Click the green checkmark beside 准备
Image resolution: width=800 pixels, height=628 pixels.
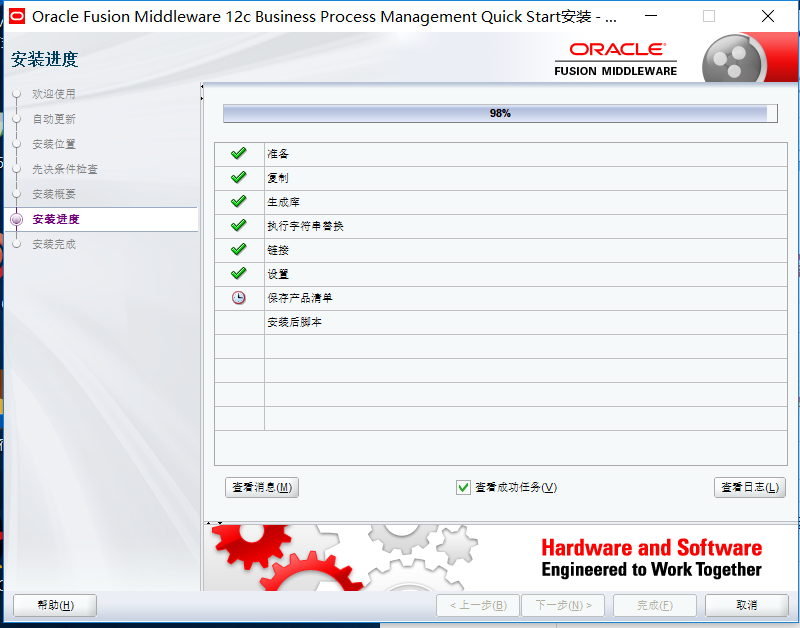pyautogui.click(x=236, y=153)
